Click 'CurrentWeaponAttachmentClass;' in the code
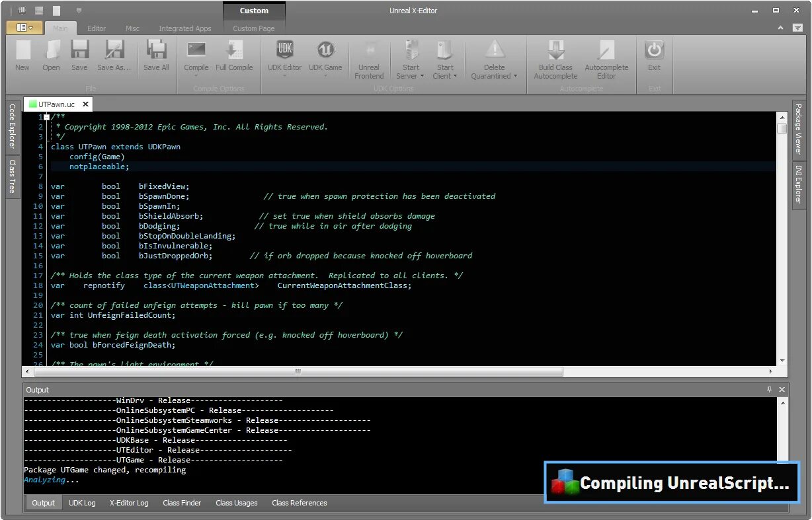 [x=344, y=285]
